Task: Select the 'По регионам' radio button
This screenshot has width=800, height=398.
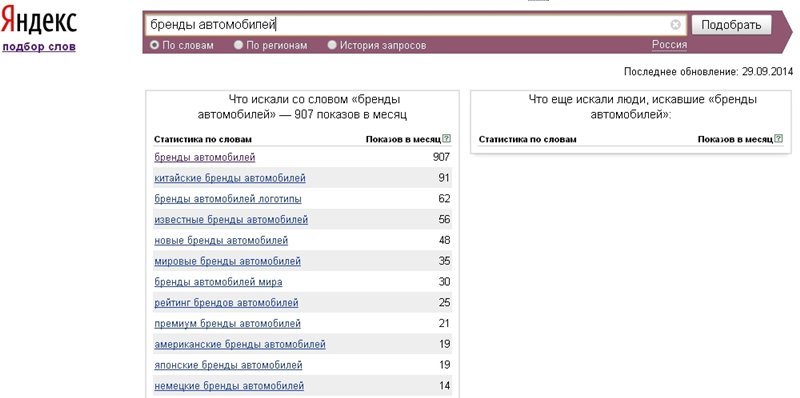Action: click(x=238, y=45)
